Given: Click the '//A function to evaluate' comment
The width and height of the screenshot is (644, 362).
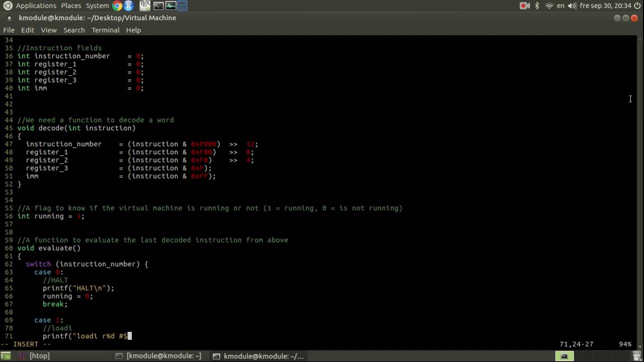Looking at the screenshot, I should [x=153, y=240].
